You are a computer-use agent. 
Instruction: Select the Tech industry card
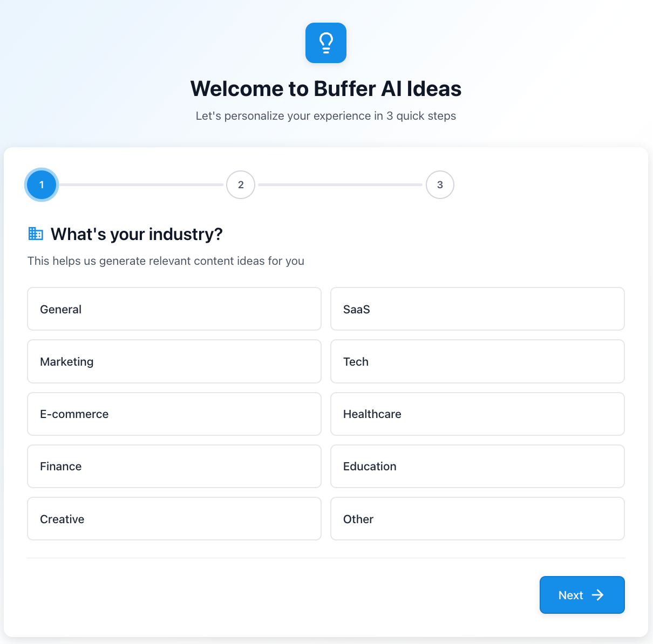[478, 361]
